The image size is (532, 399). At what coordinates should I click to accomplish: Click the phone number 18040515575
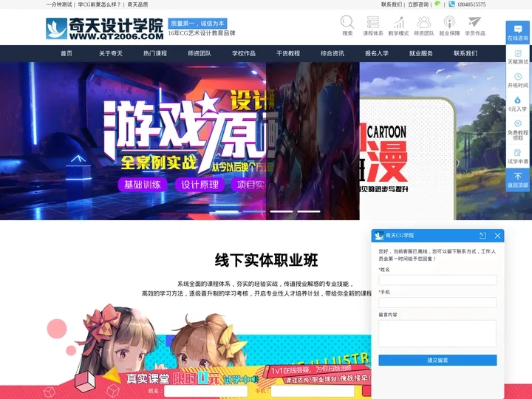point(471,4)
